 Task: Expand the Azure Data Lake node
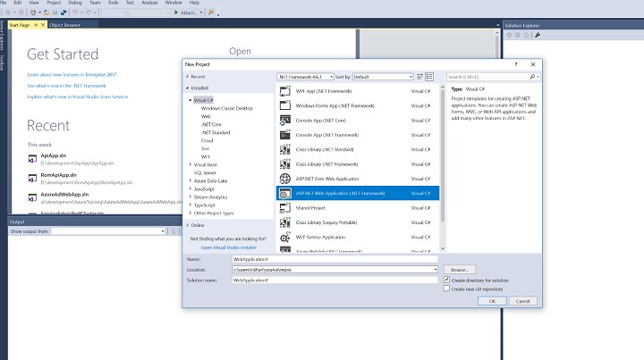[x=191, y=180]
